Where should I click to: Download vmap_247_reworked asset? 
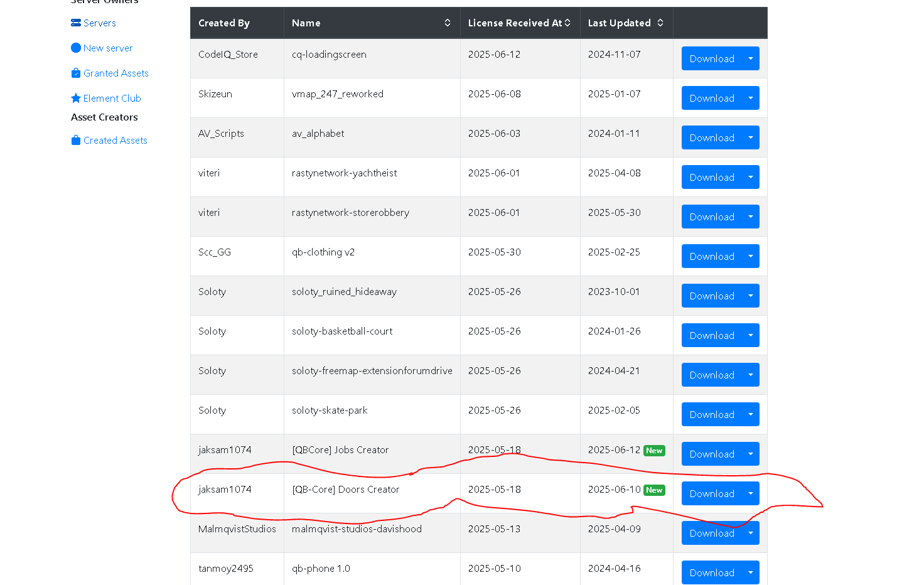712,98
